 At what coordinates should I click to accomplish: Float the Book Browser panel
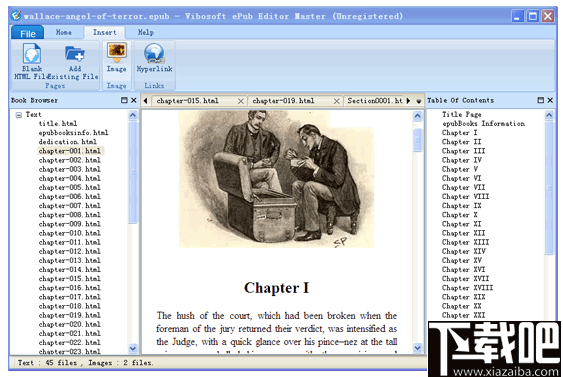(124, 100)
